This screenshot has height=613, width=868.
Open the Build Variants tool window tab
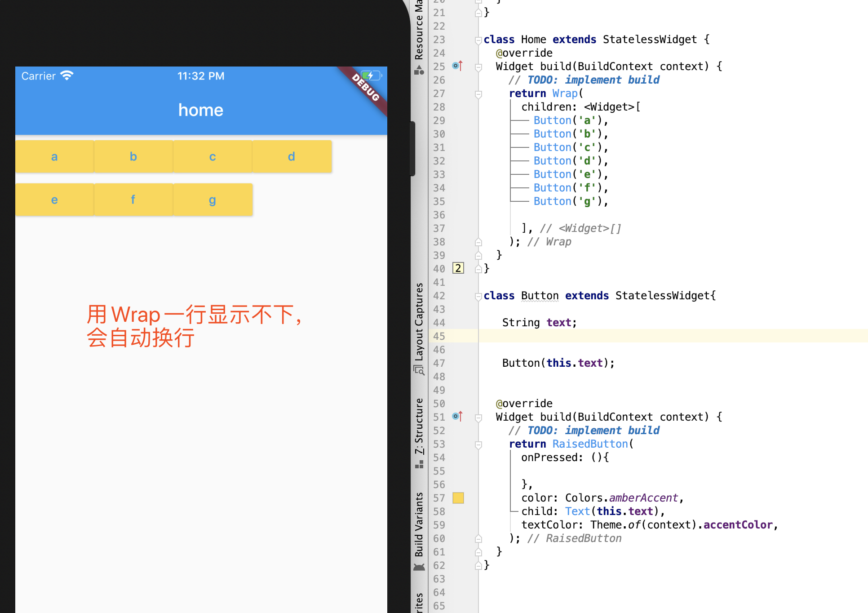click(x=419, y=524)
